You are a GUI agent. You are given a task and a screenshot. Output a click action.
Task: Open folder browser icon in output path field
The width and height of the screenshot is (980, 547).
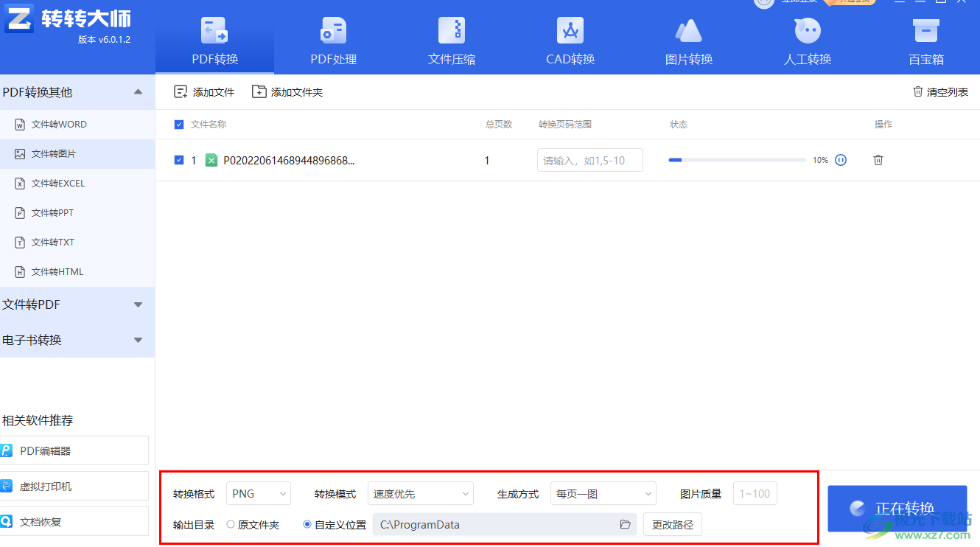pyautogui.click(x=626, y=525)
